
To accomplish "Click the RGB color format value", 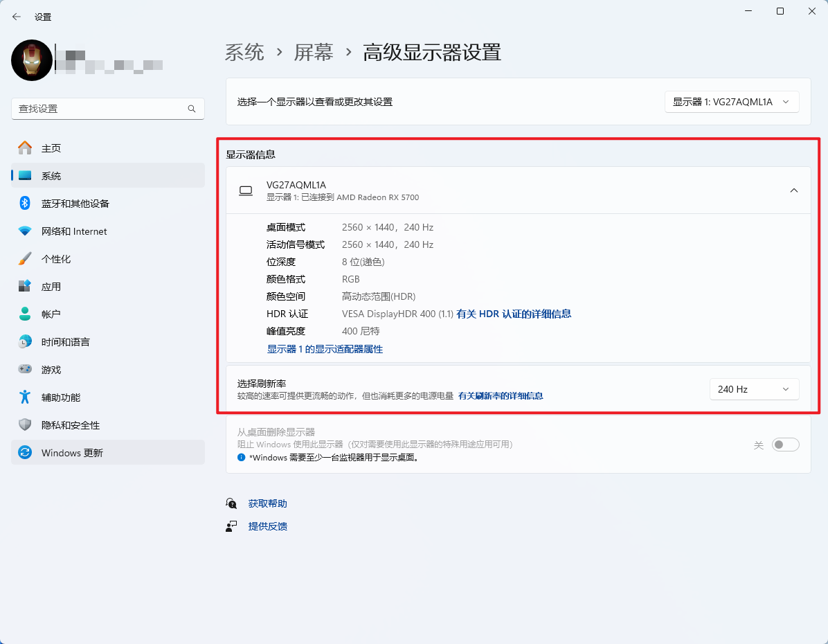I will 350,280.
